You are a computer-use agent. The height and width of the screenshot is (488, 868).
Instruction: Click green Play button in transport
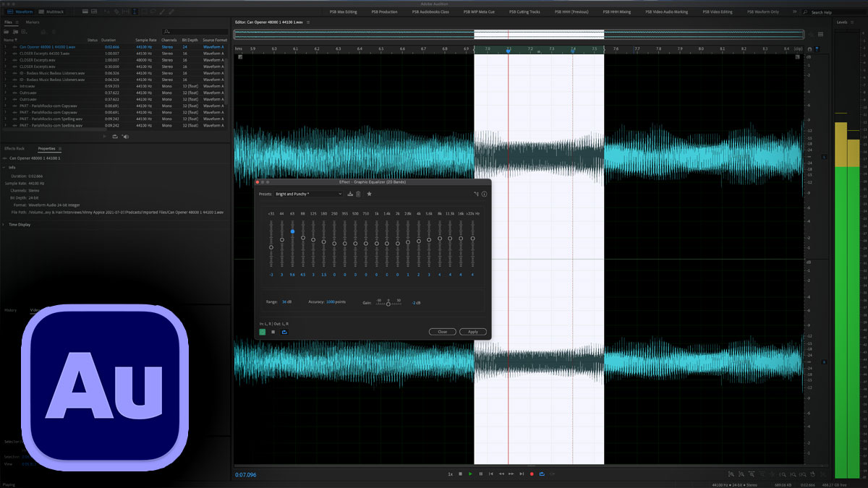470,474
